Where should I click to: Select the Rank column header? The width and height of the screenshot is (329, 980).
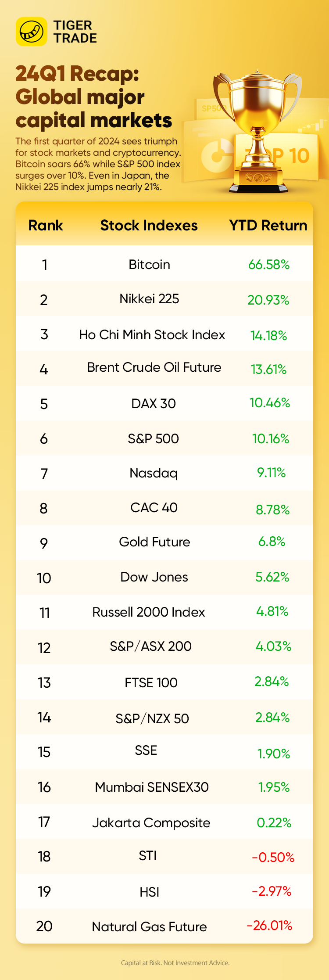coord(46,225)
